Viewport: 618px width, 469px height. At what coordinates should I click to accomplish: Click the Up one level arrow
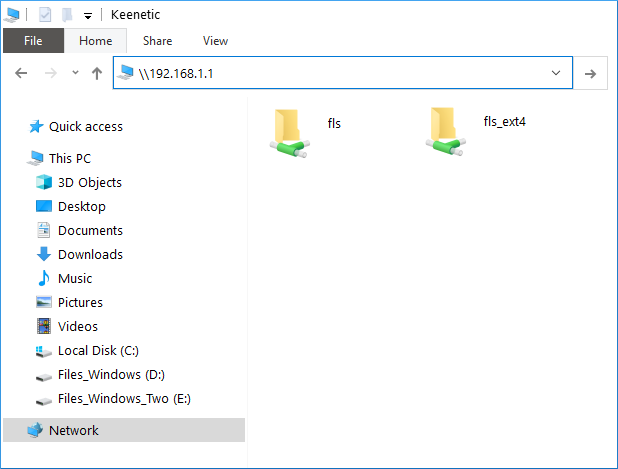(97, 73)
